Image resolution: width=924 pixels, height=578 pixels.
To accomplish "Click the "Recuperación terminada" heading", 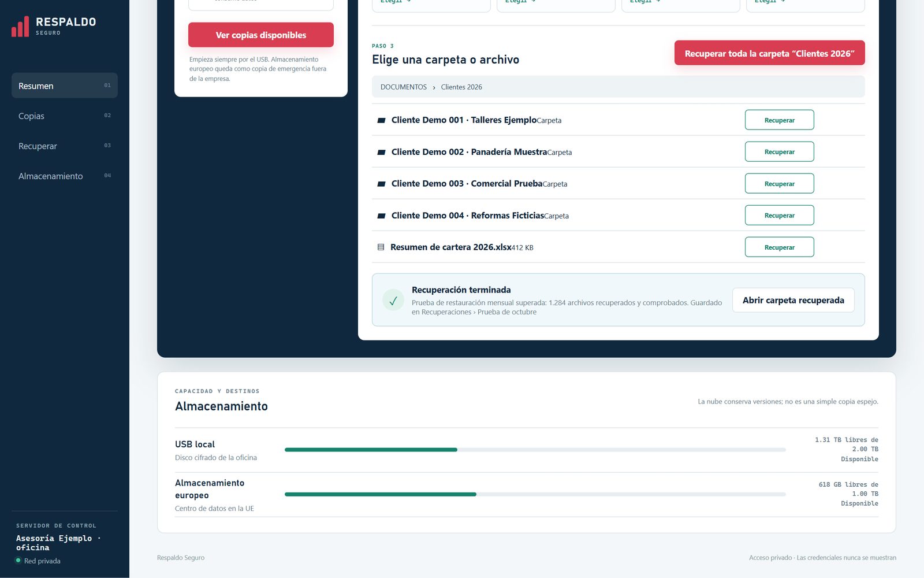I will [x=461, y=290].
